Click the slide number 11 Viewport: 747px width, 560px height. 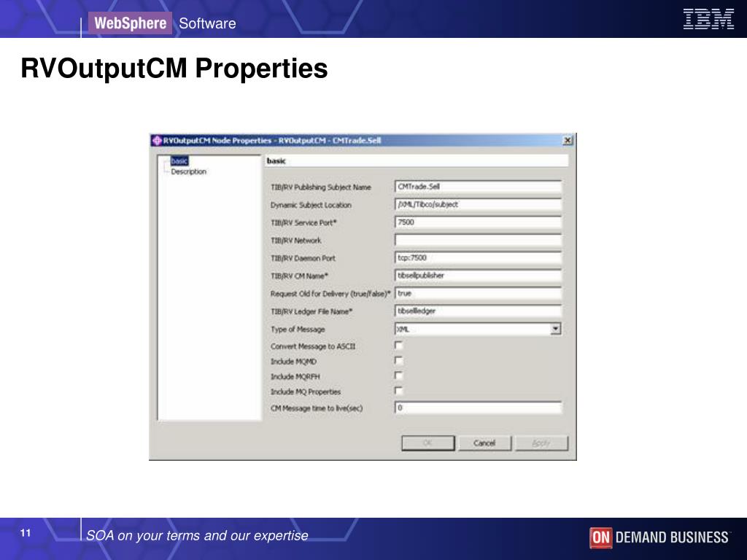(26, 533)
